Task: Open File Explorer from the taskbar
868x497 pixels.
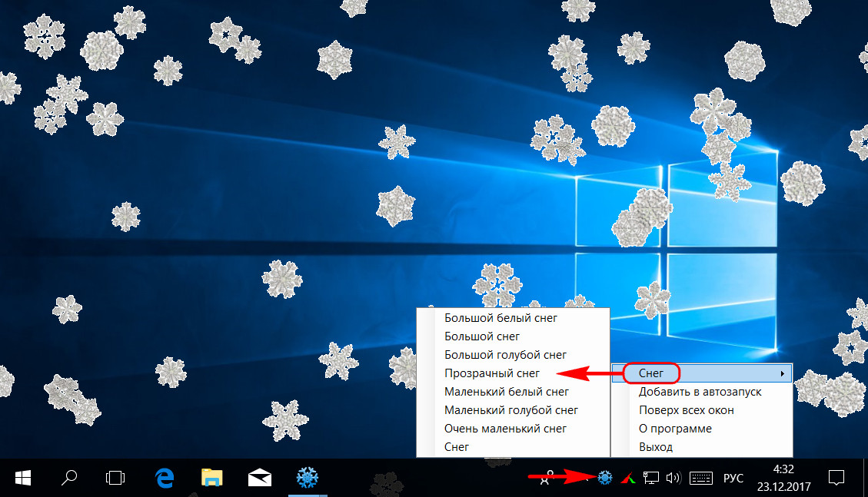Action: (x=211, y=478)
